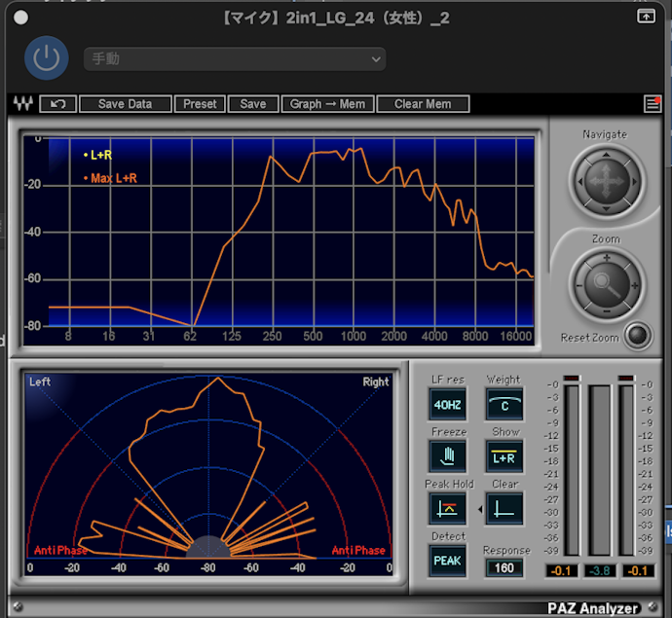This screenshot has width=672, height=618.
Task: Click the 1000 frequency axis label
Action: pos(354,336)
